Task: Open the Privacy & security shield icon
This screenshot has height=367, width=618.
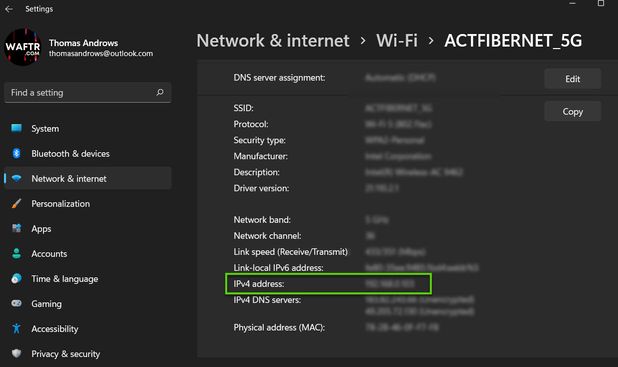Action: coord(17,354)
